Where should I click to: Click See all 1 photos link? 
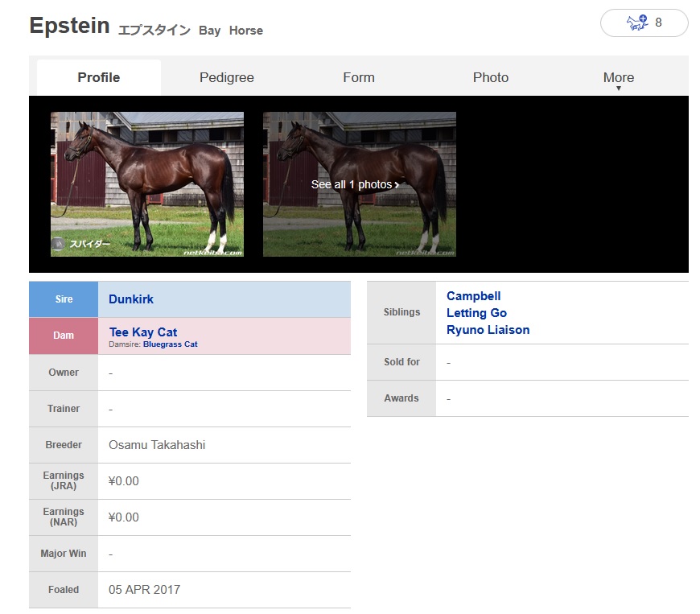[x=355, y=184]
